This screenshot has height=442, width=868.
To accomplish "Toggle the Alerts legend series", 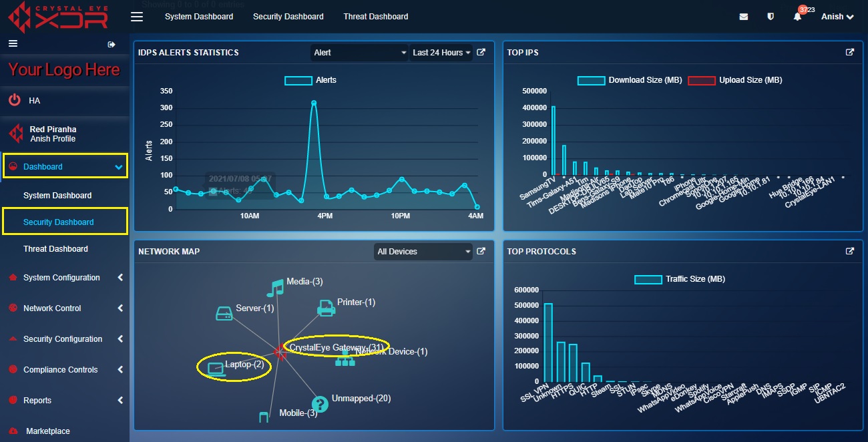I will coord(310,80).
